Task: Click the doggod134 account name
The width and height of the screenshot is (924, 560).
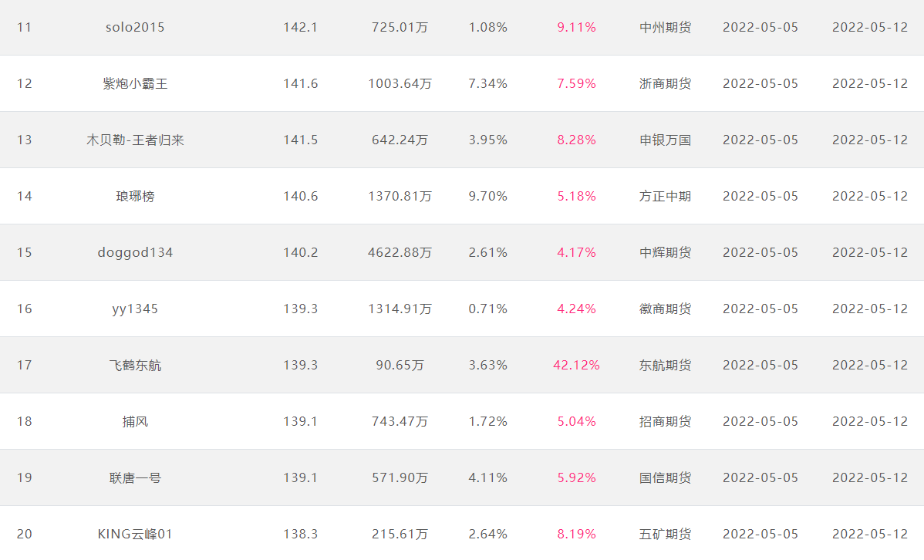Action: (135, 252)
